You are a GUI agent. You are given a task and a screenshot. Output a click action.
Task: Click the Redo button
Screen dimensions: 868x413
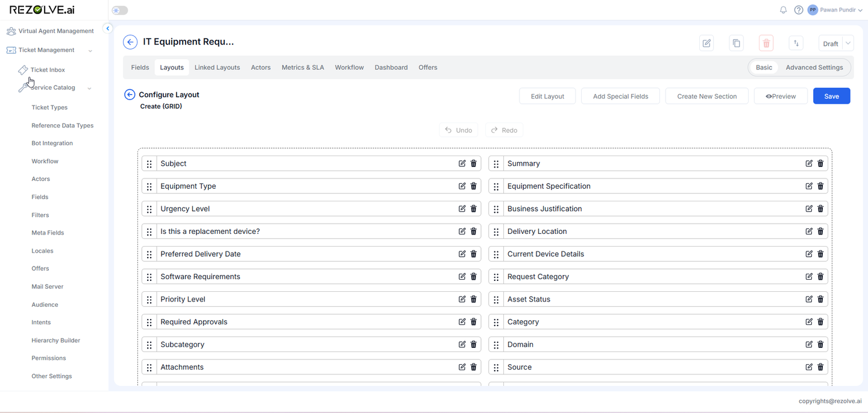(x=504, y=130)
